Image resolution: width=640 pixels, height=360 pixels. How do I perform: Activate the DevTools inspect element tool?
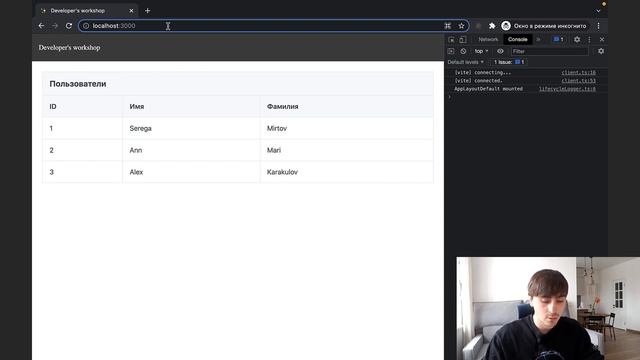point(451,40)
